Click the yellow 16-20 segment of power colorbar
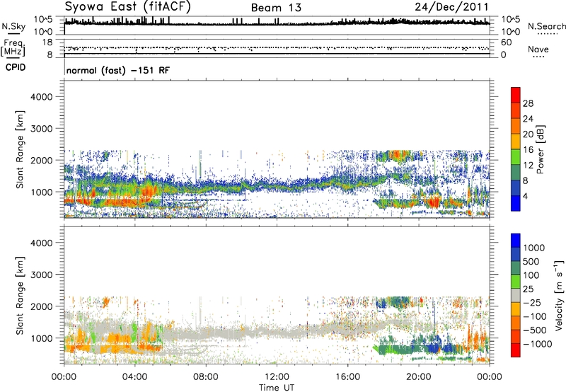Image resolution: width=566 pixels, height=392 pixels. coord(516,141)
